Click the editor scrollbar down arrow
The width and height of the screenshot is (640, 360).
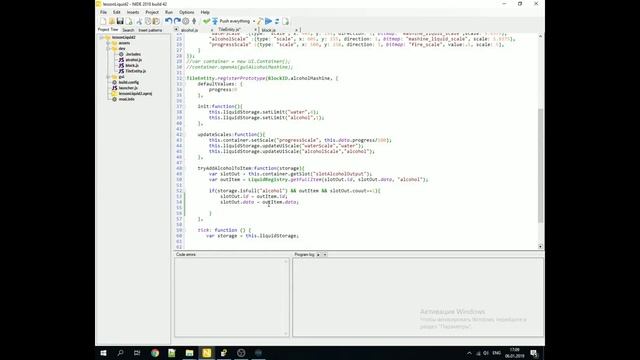(x=540, y=246)
